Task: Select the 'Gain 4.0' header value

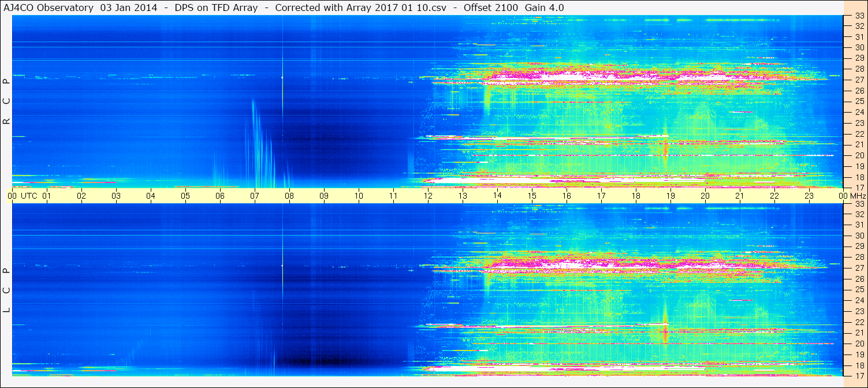Action: (545, 8)
